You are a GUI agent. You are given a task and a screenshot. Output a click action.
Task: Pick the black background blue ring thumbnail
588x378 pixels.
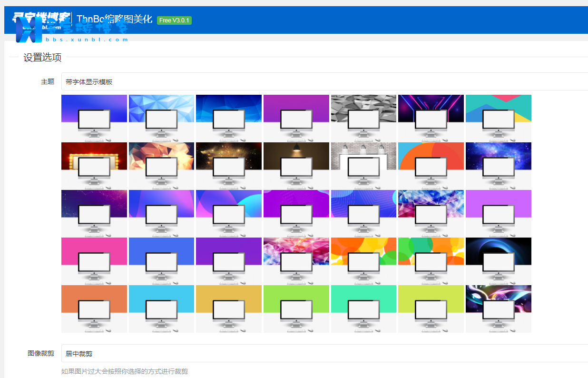[498, 261]
